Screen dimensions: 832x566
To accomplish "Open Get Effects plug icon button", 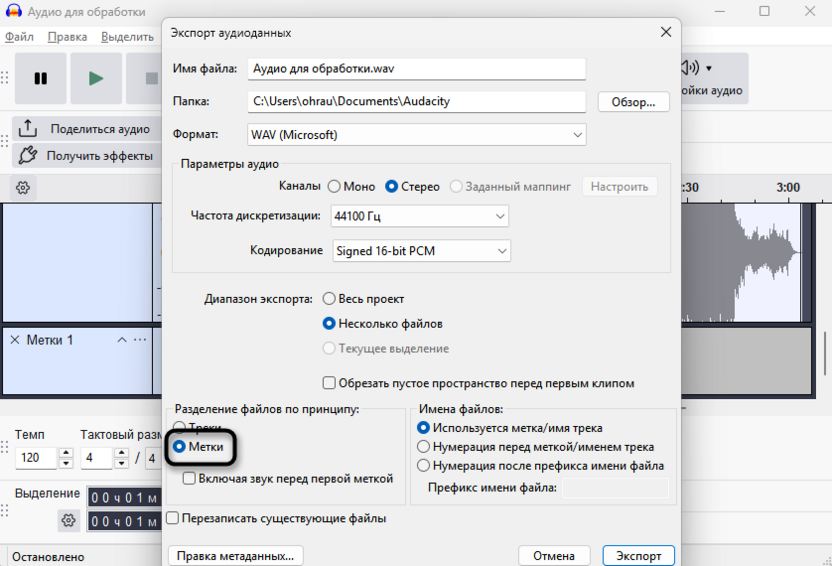I will pos(28,155).
